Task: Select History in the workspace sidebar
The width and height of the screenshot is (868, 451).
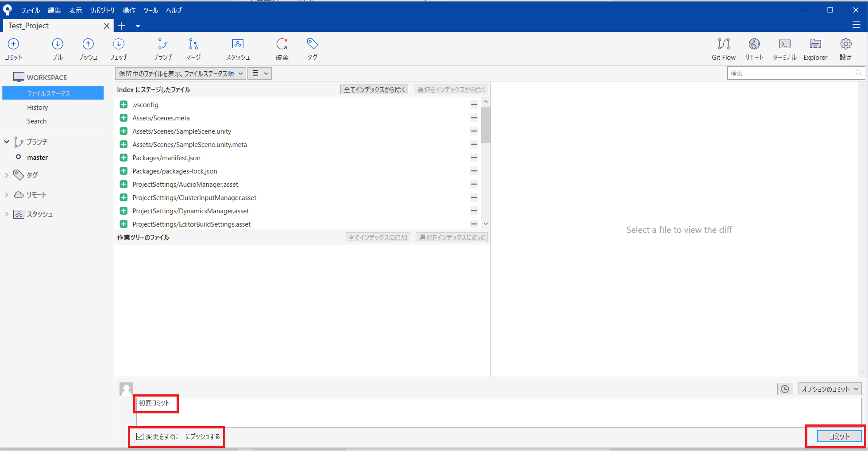Action: pyautogui.click(x=37, y=108)
